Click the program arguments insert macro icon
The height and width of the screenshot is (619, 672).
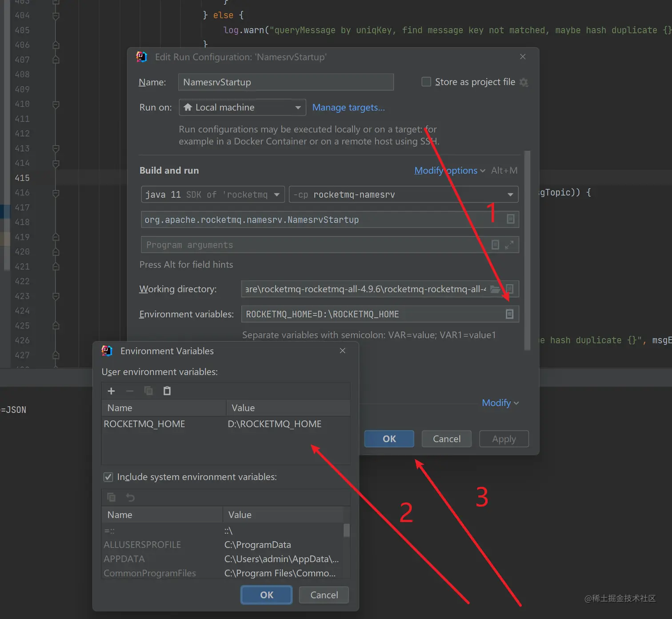[x=495, y=245]
